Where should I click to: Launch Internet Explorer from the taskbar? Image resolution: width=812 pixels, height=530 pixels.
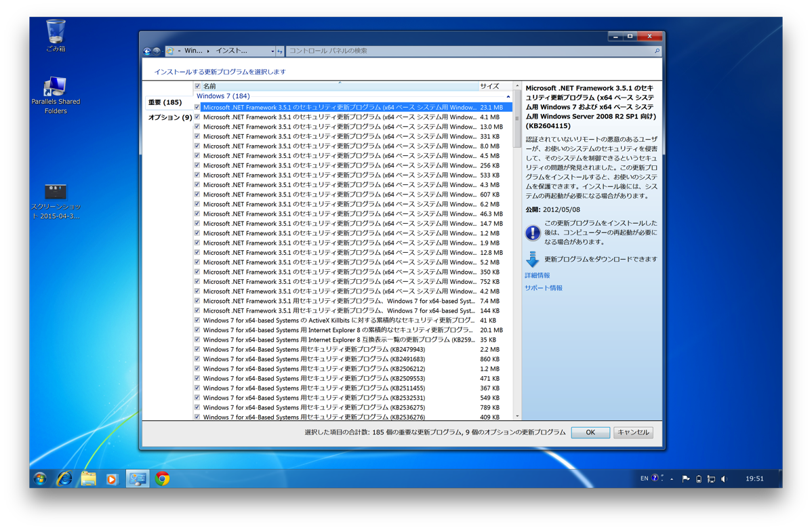pos(64,478)
